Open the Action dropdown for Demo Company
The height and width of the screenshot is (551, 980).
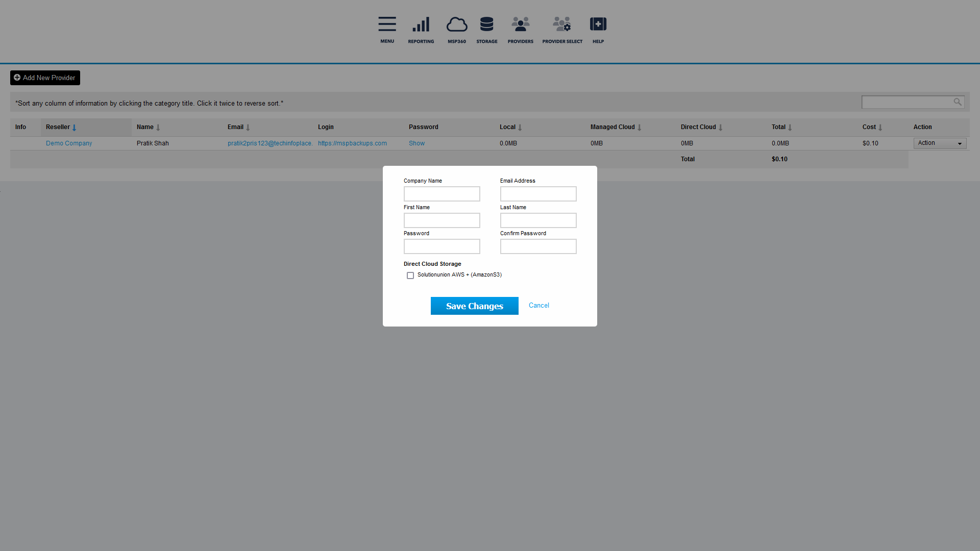pyautogui.click(x=939, y=143)
